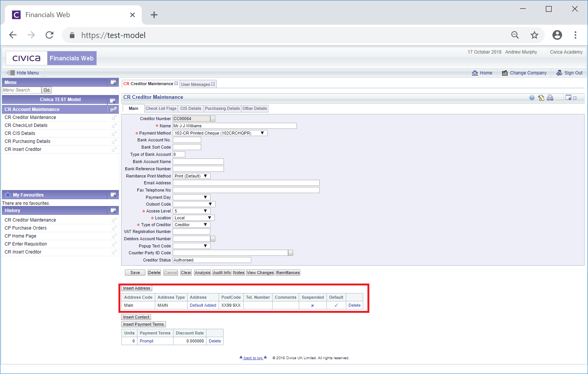Click Creditor Number lookup ellipsis button
Viewport: 588px width, 374px height.
[x=213, y=119]
